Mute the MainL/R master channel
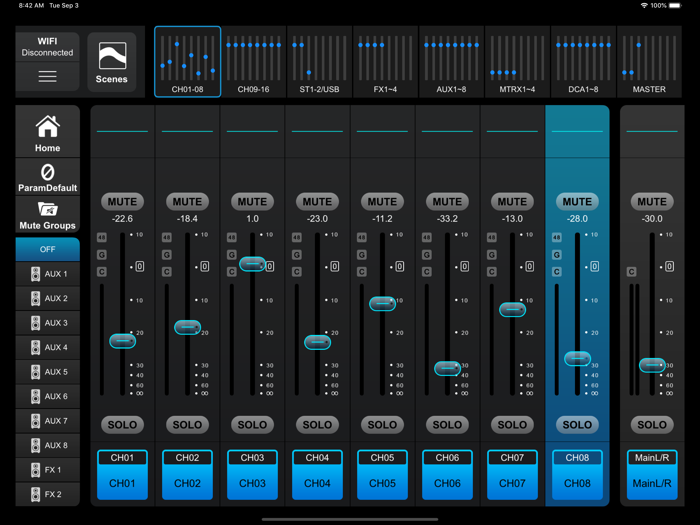Screen dimensions: 700x525 click(x=652, y=202)
